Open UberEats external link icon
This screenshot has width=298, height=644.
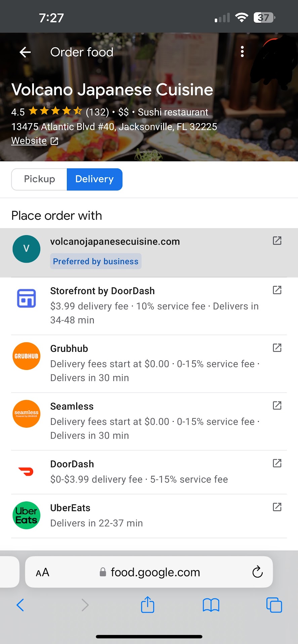(277, 507)
